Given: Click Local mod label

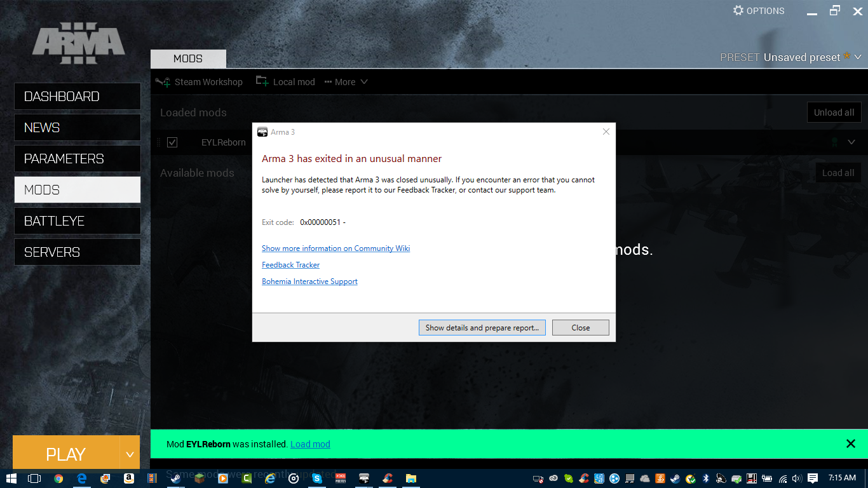Looking at the screenshot, I should click(x=294, y=82).
